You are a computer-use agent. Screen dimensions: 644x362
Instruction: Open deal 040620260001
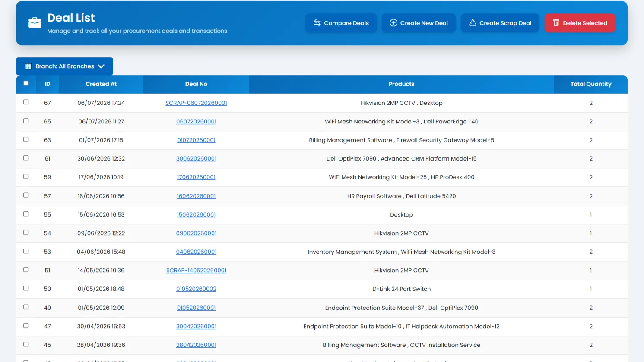196,252
